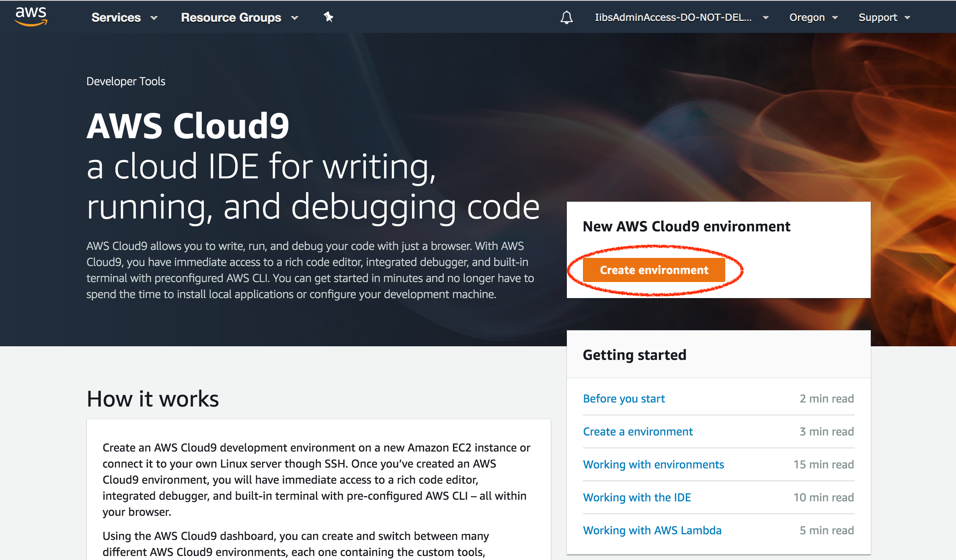Open the Create a environment link
956x560 pixels.
(638, 431)
